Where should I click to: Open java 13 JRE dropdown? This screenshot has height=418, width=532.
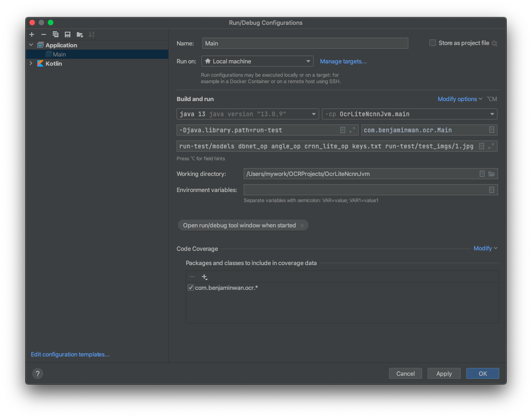point(248,114)
